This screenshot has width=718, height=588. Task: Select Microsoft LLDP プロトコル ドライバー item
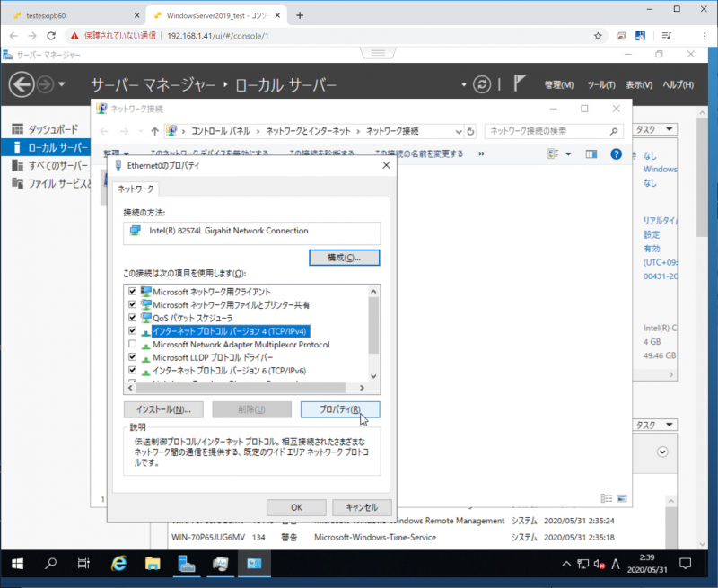click(x=213, y=357)
